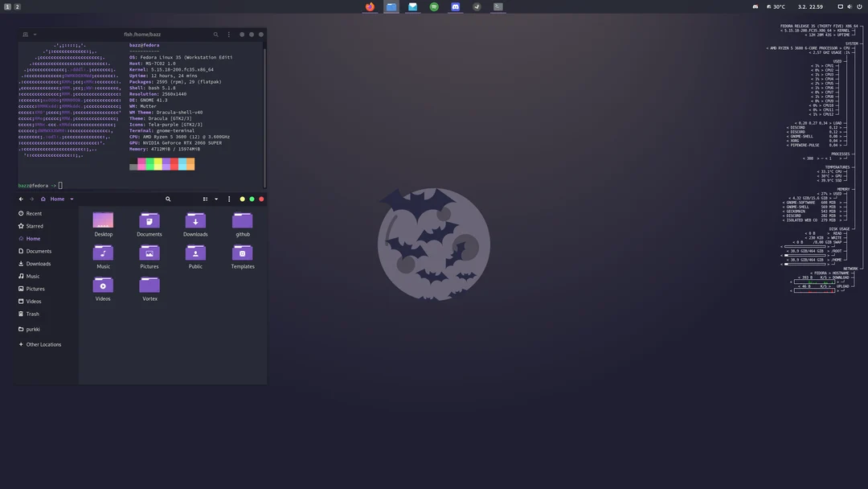Open the calendar by clicking the clock
Image resolution: width=868 pixels, height=489 pixels.
coord(810,6)
